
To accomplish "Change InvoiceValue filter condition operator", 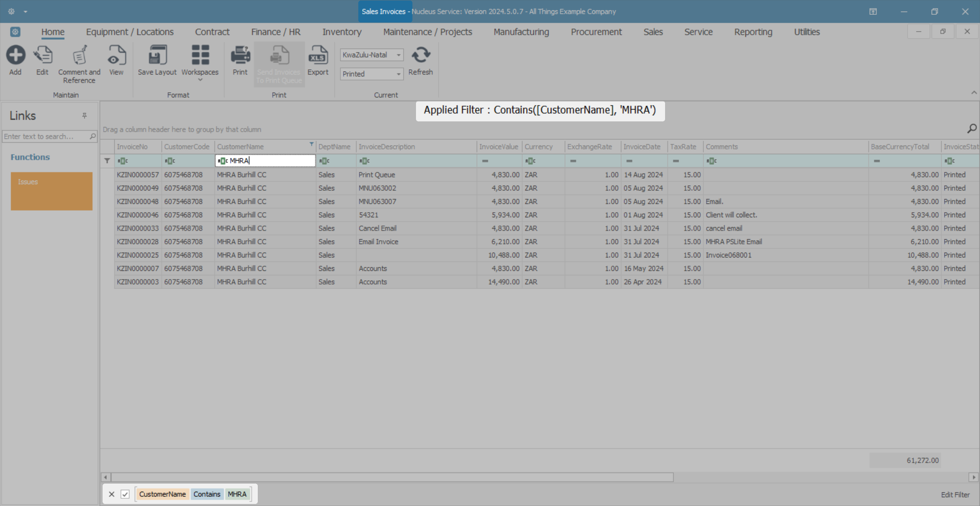I will pyautogui.click(x=485, y=161).
